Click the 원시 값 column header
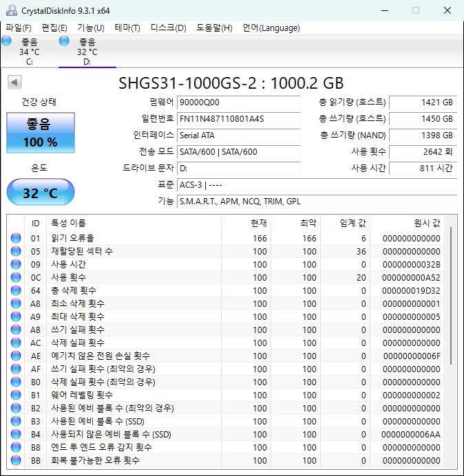 click(x=407, y=223)
